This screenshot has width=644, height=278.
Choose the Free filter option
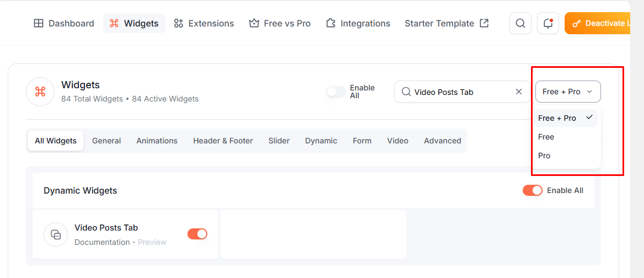pyautogui.click(x=566, y=137)
